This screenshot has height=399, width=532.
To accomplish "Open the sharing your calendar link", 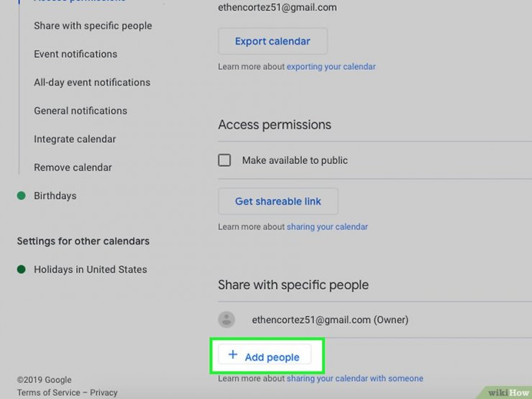I will coord(327,226).
